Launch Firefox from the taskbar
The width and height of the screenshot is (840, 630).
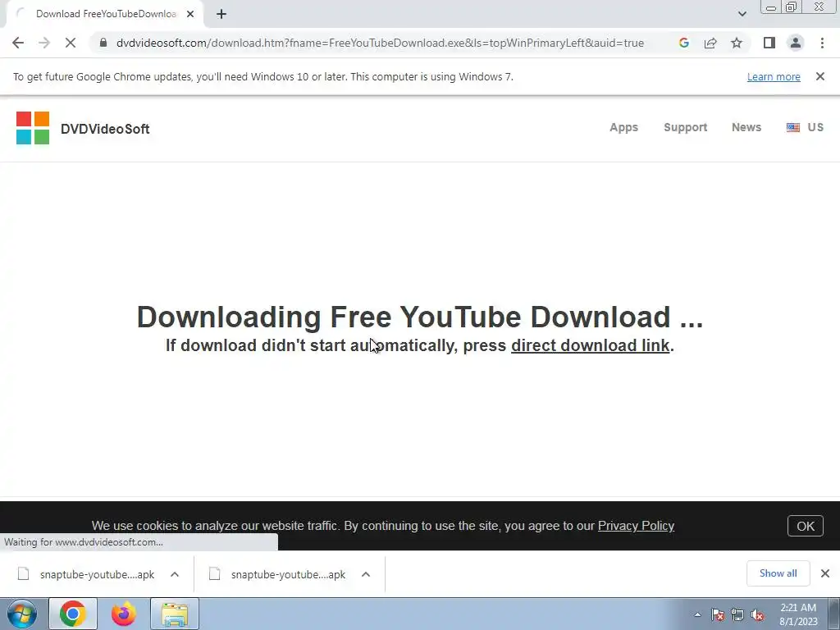[x=123, y=614]
